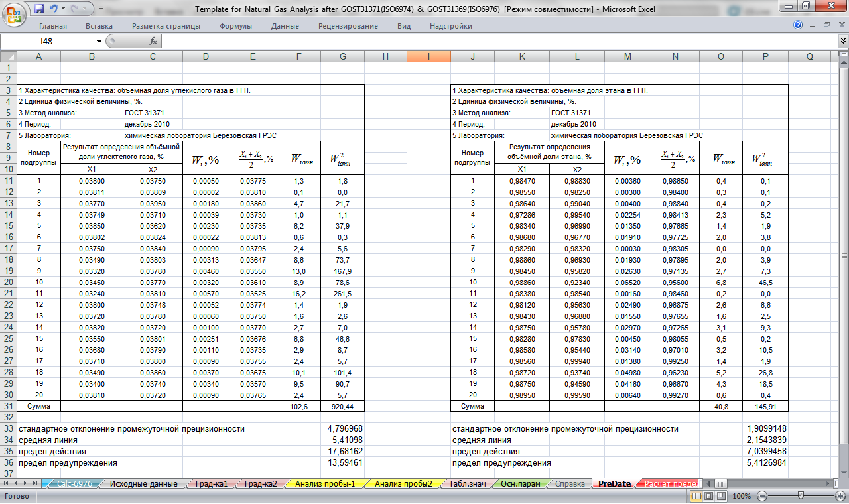Select column I header
The width and height of the screenshot is (849, 504).
[x=428, y=56]
